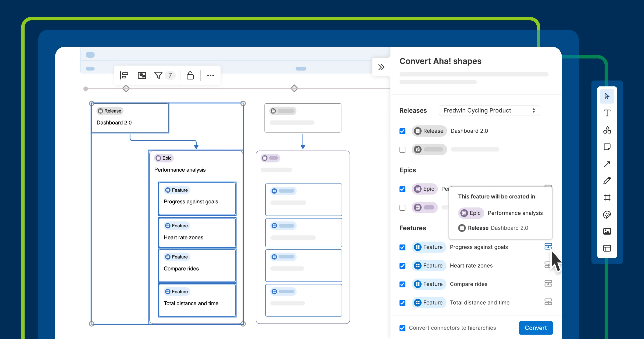Screen dimensions: 644x339
Task: Pick the Arrow connector tool
Action: pos(607,164)
